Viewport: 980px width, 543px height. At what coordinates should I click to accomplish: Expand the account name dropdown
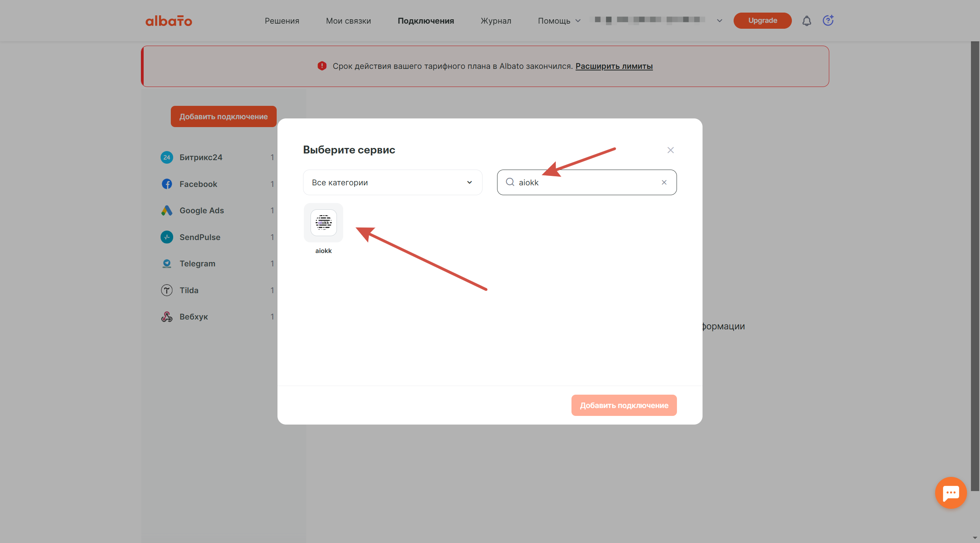(719, 21)
